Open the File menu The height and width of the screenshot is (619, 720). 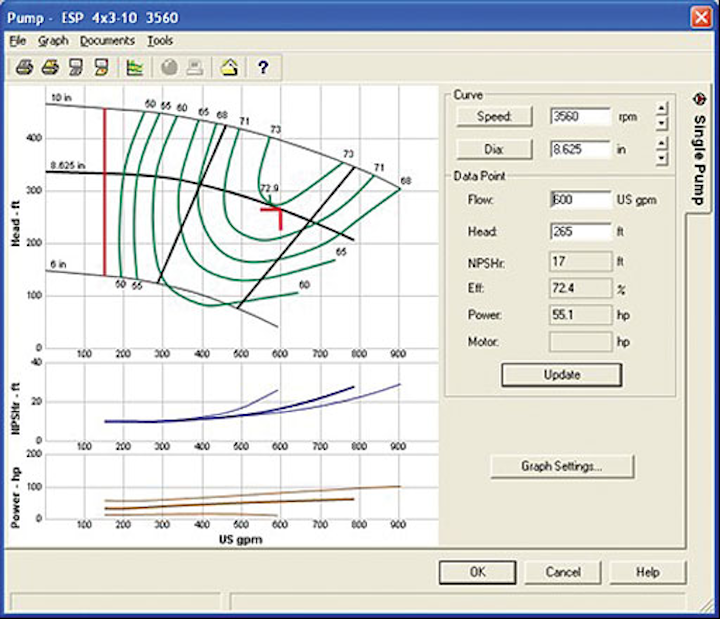click(x=17, y=41)
